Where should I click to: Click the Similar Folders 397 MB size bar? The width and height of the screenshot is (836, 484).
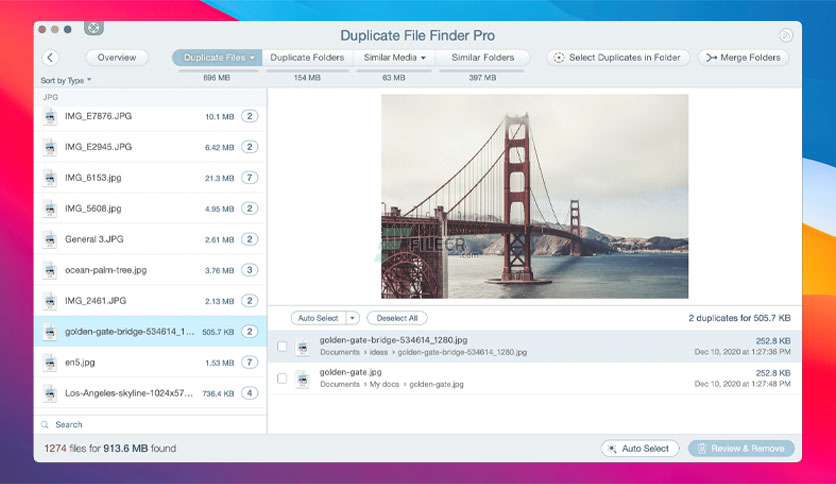482,70
